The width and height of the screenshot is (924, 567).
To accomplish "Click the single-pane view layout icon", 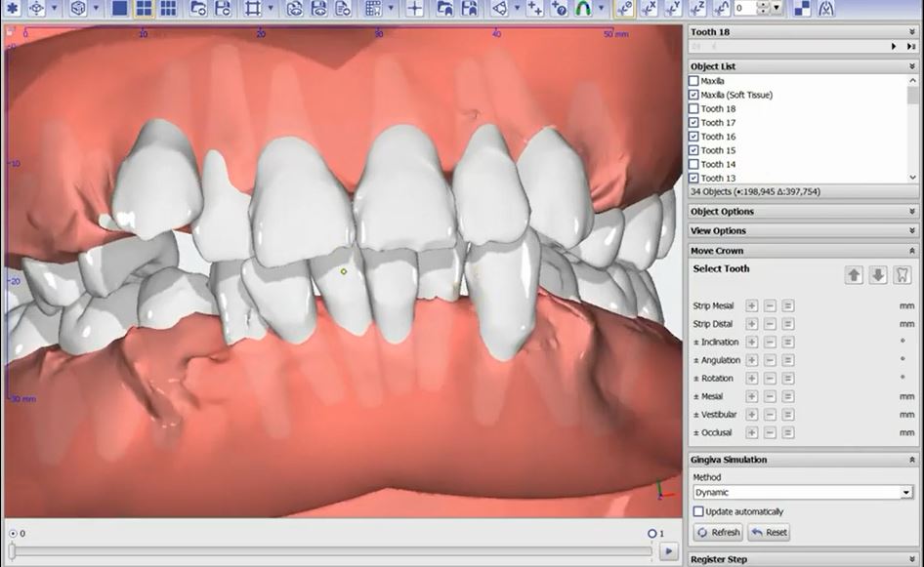I will (x=119, y=9).
